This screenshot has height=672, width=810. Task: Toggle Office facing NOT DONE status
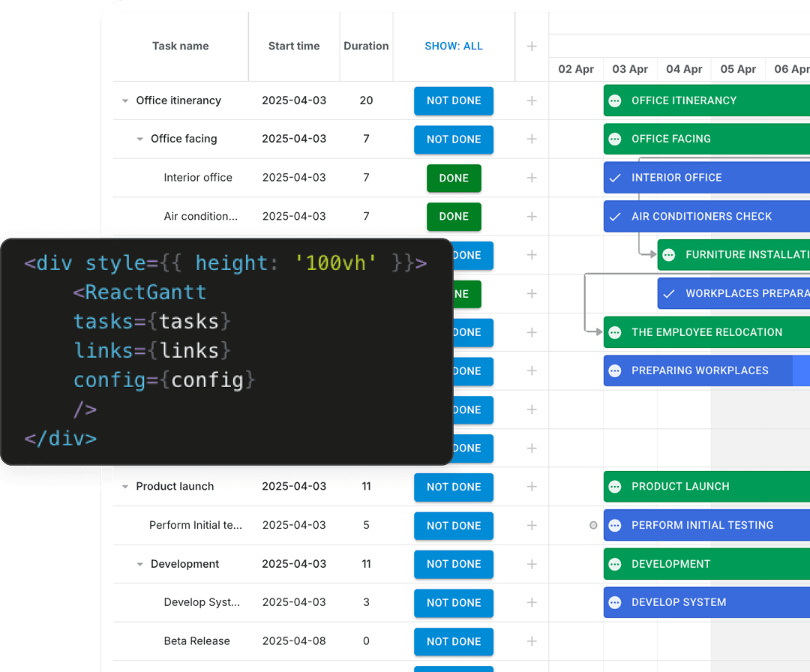(454, 139)
